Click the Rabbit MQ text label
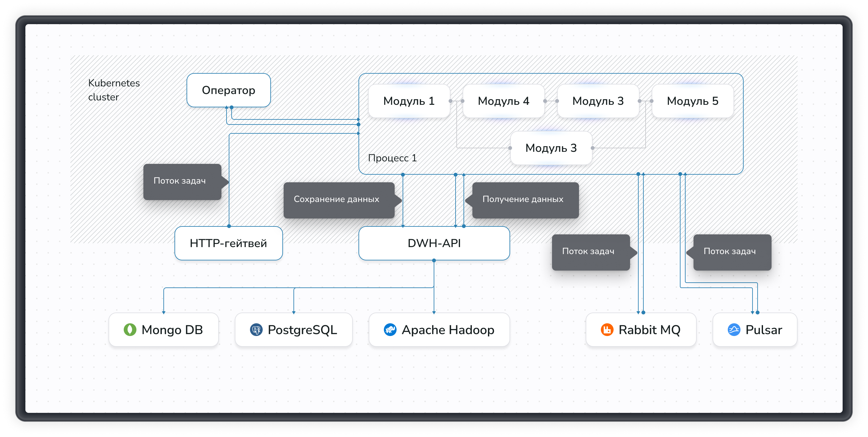This screenshot has width=868, height=437. point(649,330)
